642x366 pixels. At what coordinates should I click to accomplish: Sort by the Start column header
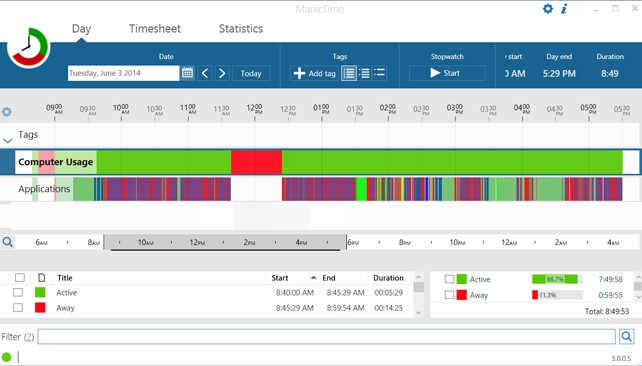pos(280,278)
